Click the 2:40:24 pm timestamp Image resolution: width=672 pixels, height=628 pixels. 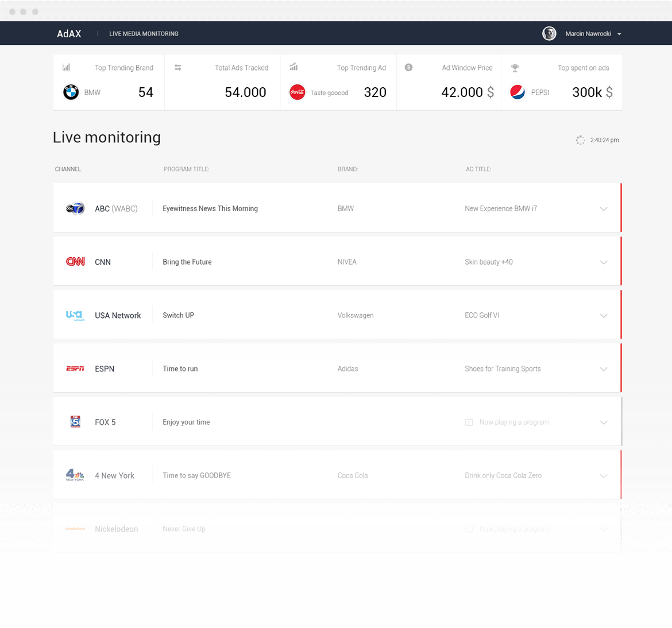coord(604,140)
